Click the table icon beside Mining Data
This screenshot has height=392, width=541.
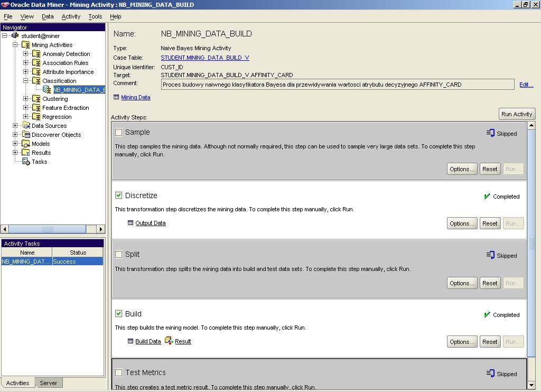coord(116,97)
